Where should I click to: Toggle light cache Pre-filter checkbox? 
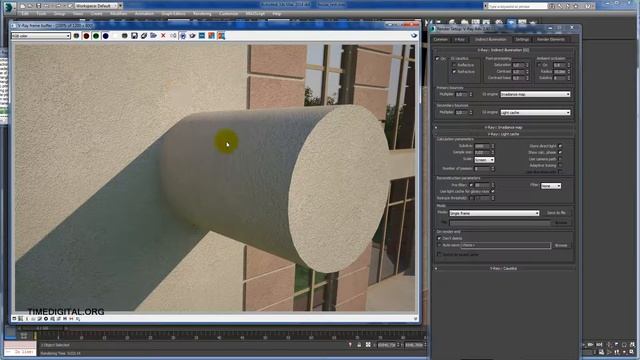pyautogui.click(x=471, y=185)
